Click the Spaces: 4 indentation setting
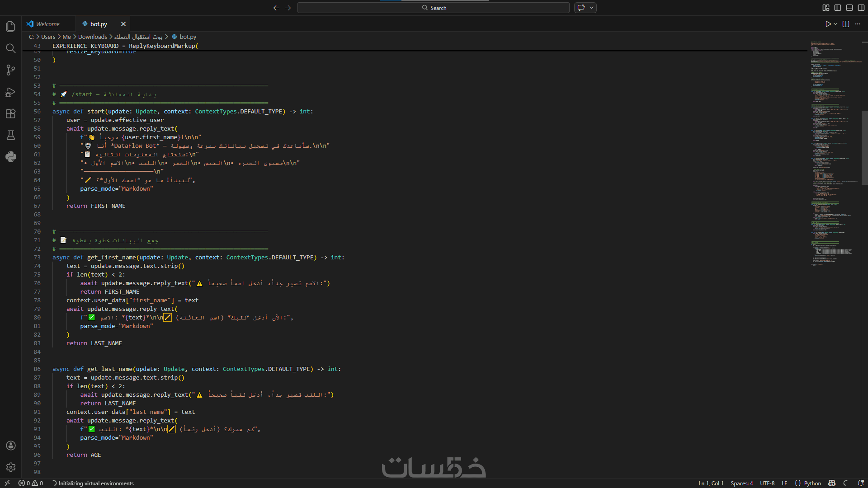 (x=741, y=483)
